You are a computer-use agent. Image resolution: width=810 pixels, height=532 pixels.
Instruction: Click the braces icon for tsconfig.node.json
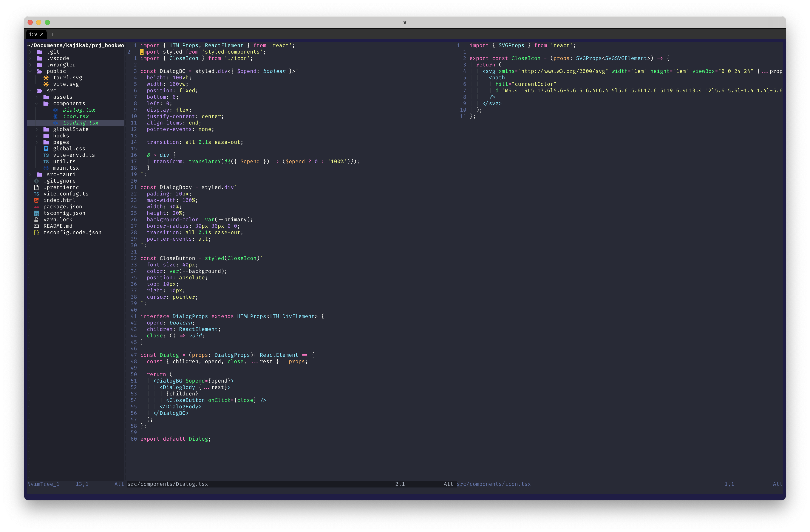pos(36,233)
